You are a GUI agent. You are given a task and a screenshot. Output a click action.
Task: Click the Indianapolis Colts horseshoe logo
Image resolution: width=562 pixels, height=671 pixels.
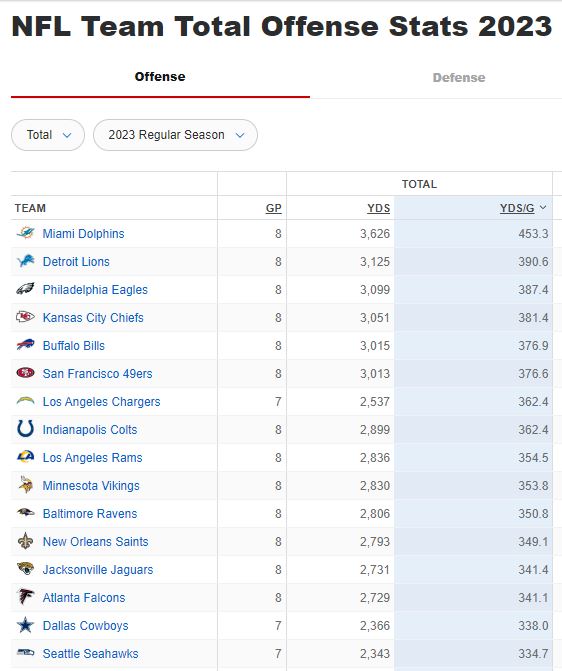pyautogui.click(x=25, y=429)
